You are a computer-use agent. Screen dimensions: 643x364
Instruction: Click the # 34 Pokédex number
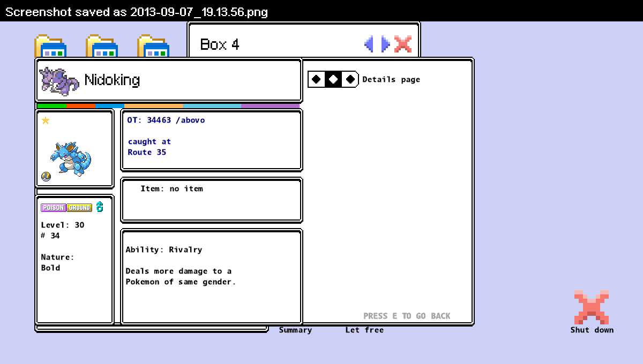[x=50, y=236]
